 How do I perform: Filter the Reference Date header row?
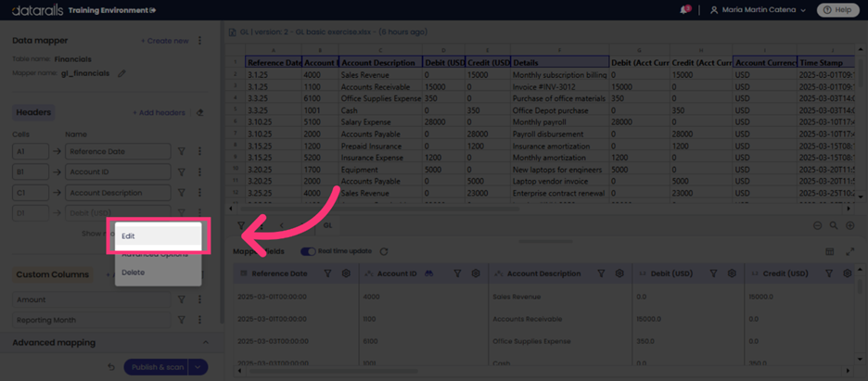tap(181, 151)
